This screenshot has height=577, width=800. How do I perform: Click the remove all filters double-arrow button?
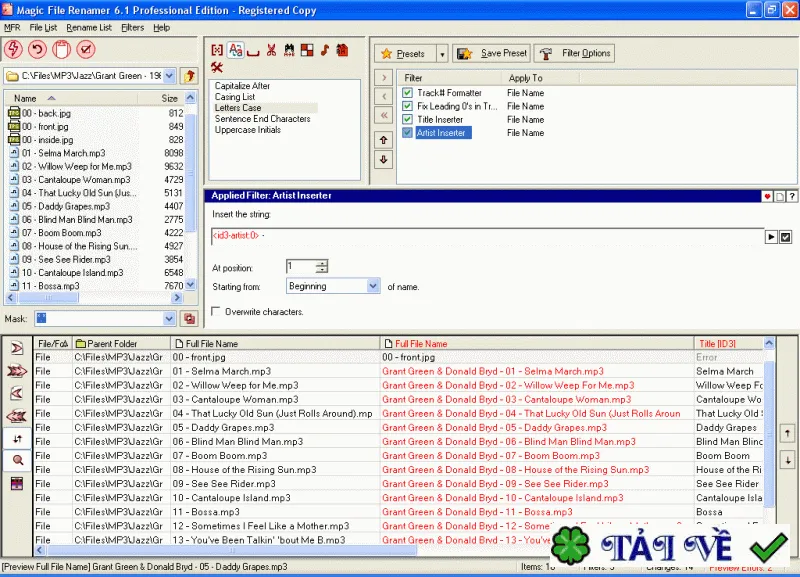point(384,115)
